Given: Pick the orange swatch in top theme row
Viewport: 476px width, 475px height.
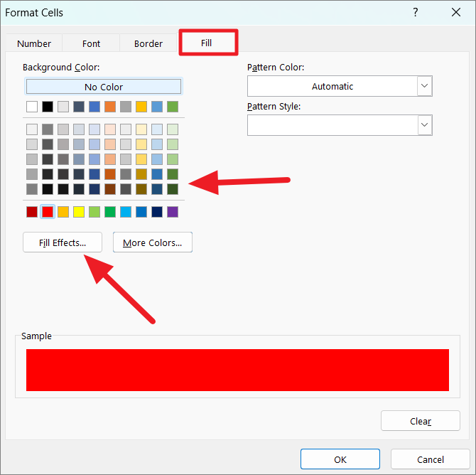Looking at the screenshot, I should coord(110,107).
